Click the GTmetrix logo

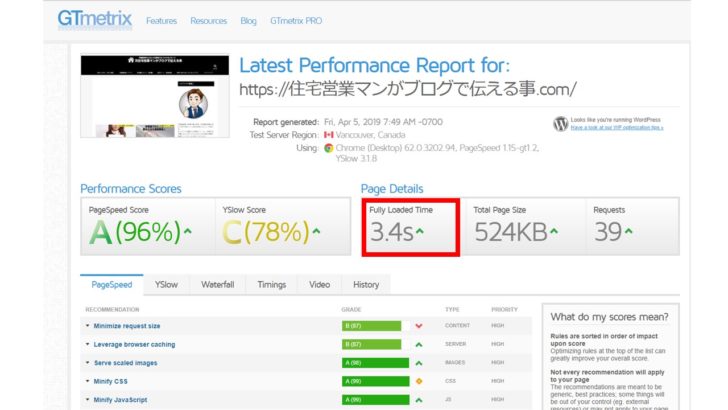point(95,20)
